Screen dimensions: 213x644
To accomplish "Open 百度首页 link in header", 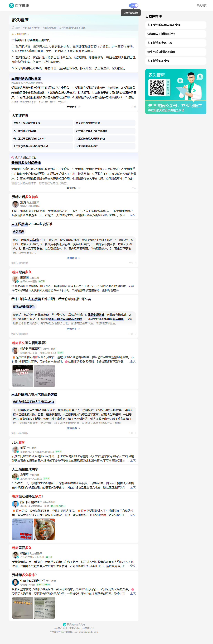I will pos(201,6).
